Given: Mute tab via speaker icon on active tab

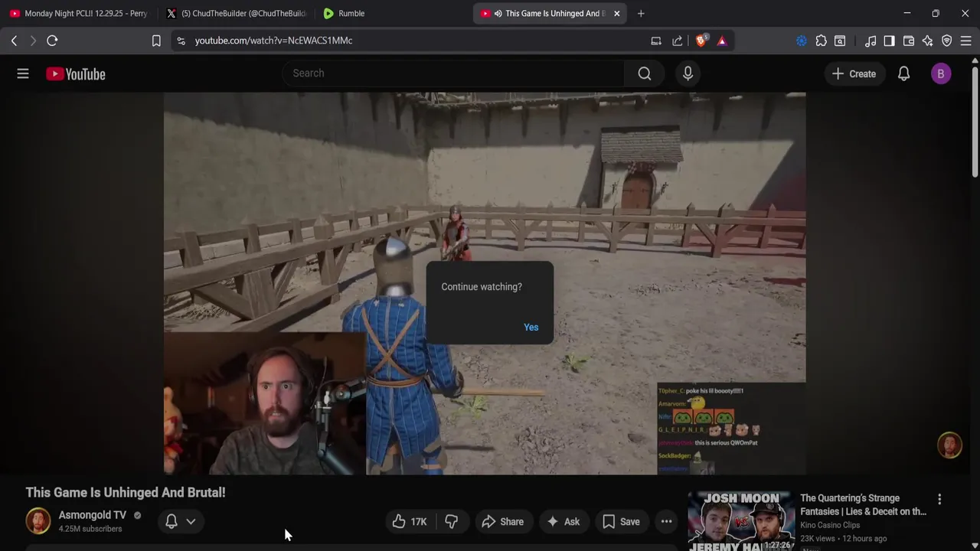Looking at the screenshot, I should (498, 13).
